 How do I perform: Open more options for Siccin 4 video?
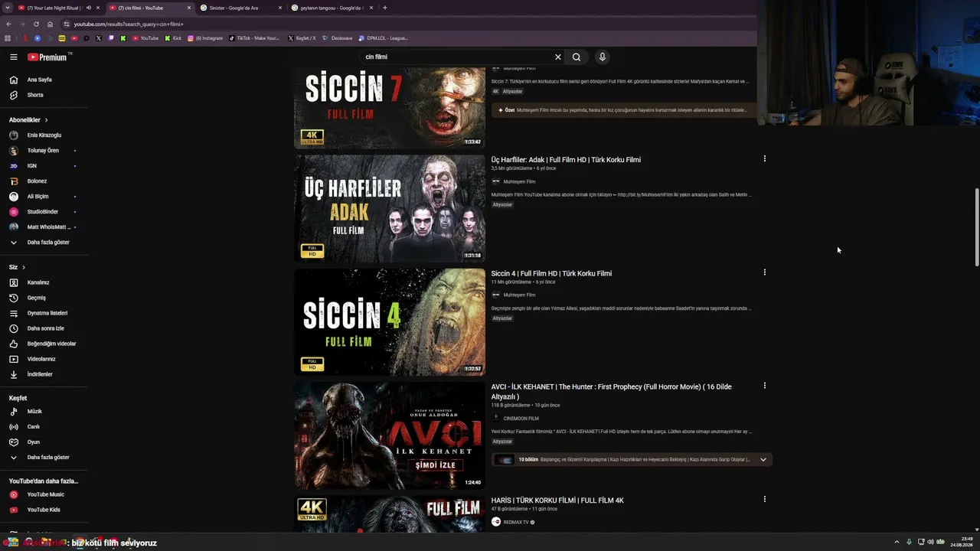point(764,272)
